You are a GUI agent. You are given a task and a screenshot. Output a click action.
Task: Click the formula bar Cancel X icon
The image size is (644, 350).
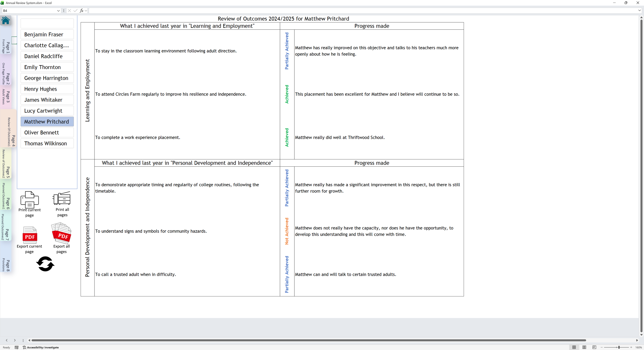tap(69, 11)
